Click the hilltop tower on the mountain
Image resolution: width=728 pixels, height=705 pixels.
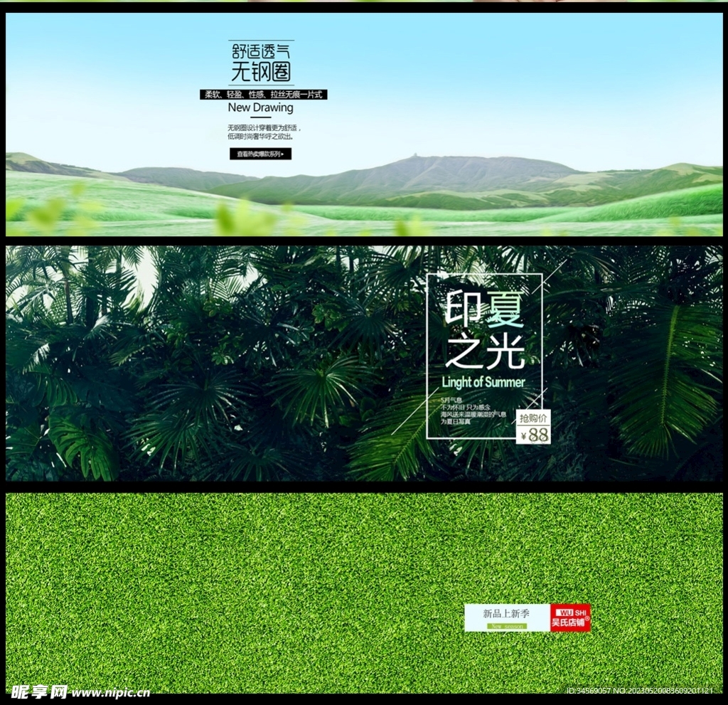click(x=414, y=156)
